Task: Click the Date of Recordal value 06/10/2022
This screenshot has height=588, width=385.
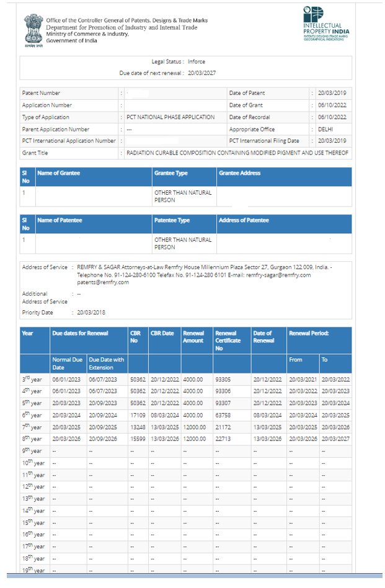Action: point(332,117)
